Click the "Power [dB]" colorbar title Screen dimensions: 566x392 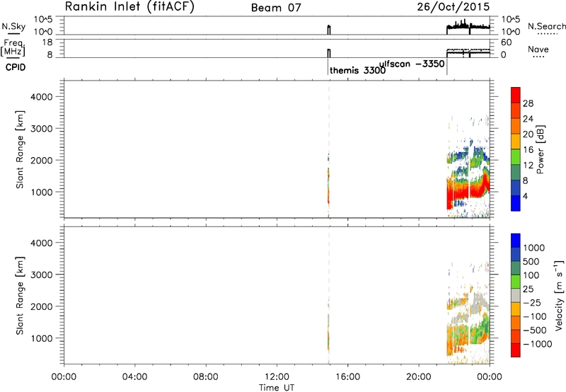point(540,149)
